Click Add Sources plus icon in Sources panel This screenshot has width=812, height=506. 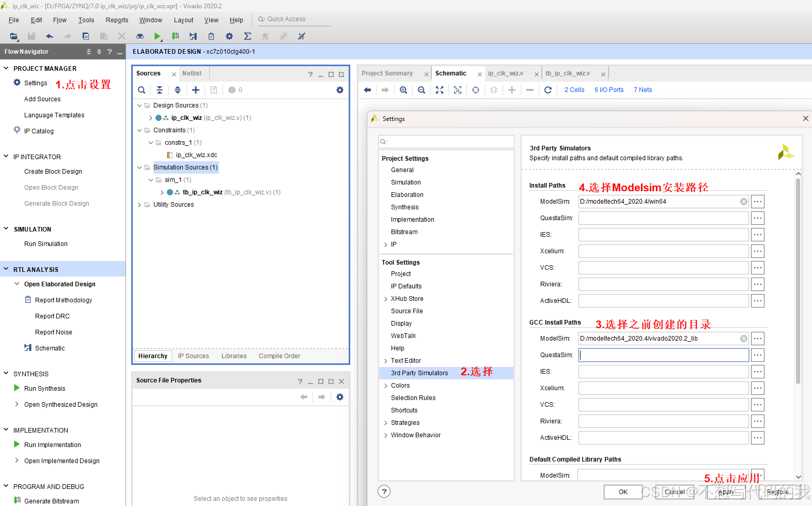coord(196,90)
